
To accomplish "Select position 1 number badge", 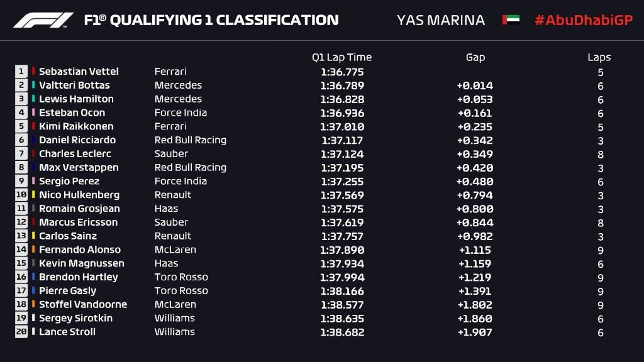I will coord(21,72).
